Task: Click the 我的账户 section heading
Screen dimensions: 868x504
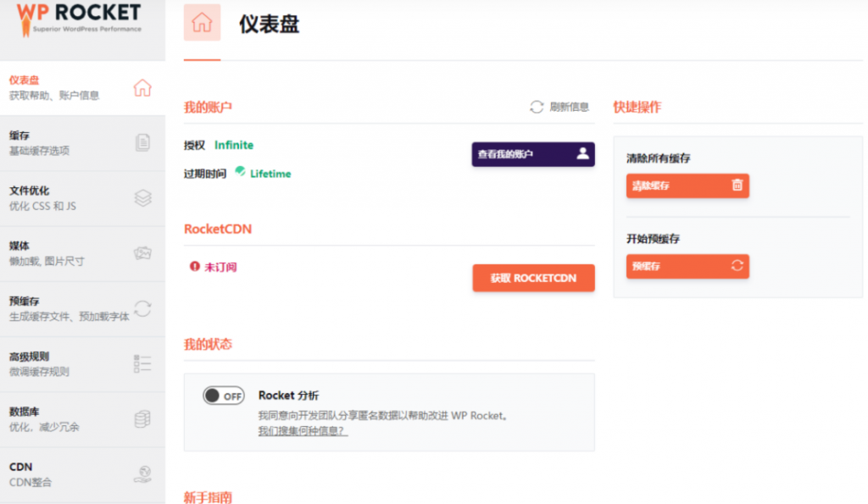Action: [208, 107]
